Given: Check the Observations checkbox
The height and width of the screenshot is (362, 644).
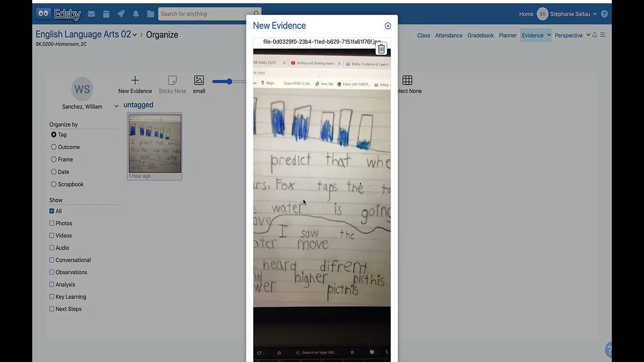Looking at the screenshot, I should click(52, 272).
